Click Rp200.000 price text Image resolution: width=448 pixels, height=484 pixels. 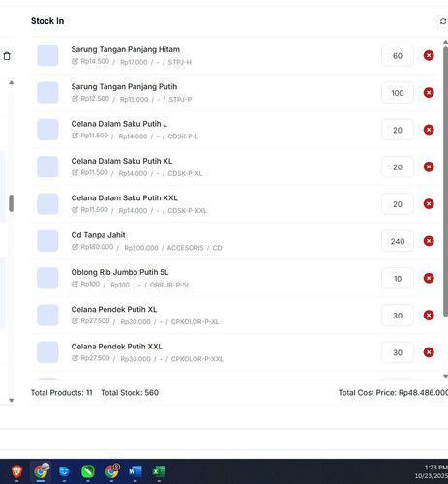pos(141,248)
